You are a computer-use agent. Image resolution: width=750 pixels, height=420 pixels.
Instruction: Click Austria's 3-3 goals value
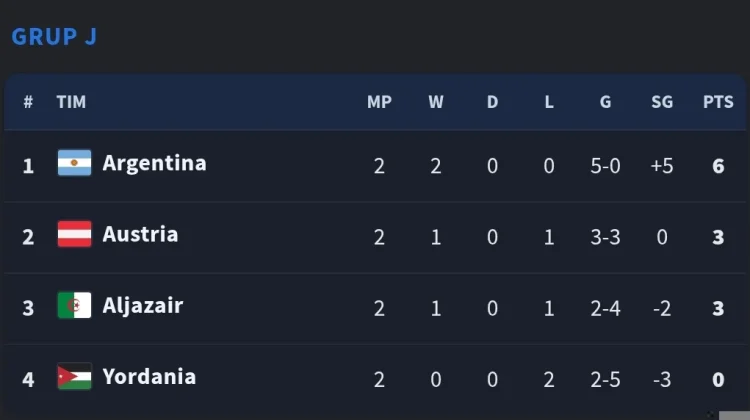coord(606,237)
